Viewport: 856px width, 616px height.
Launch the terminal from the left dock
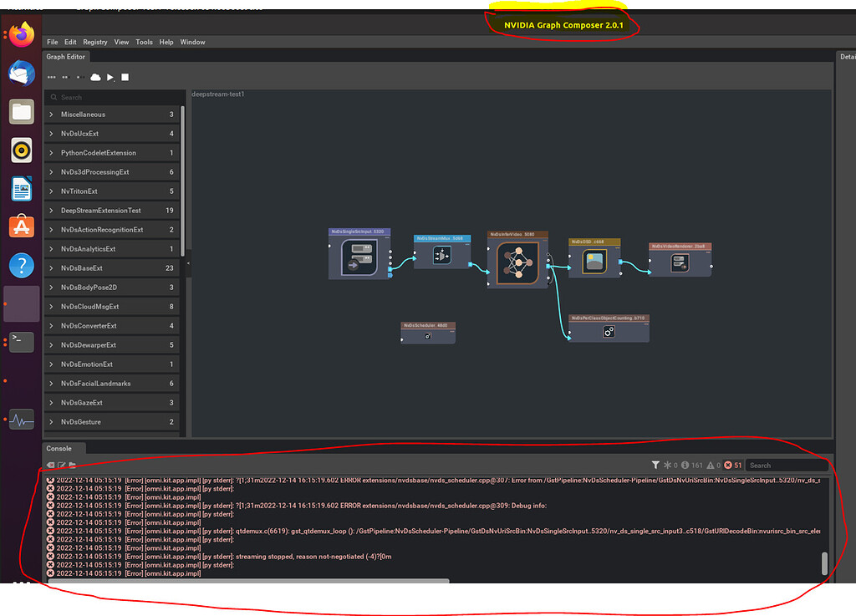click(21, 341)
